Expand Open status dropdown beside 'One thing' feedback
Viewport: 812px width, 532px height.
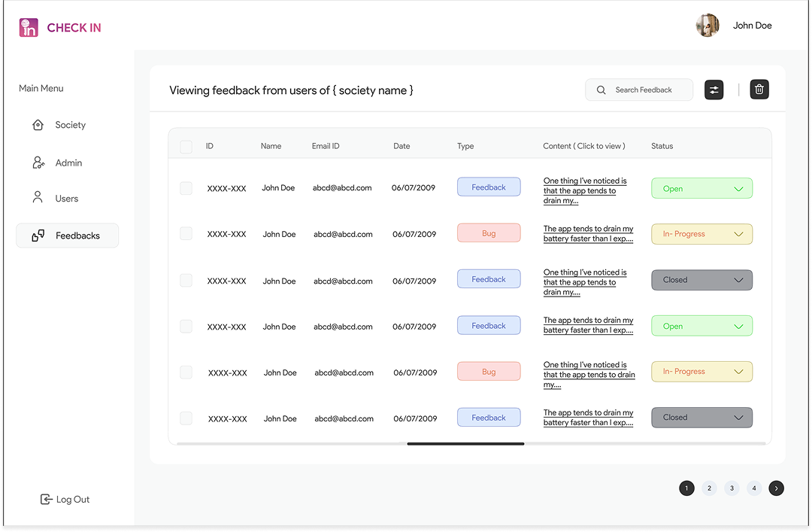pos(701,189)
